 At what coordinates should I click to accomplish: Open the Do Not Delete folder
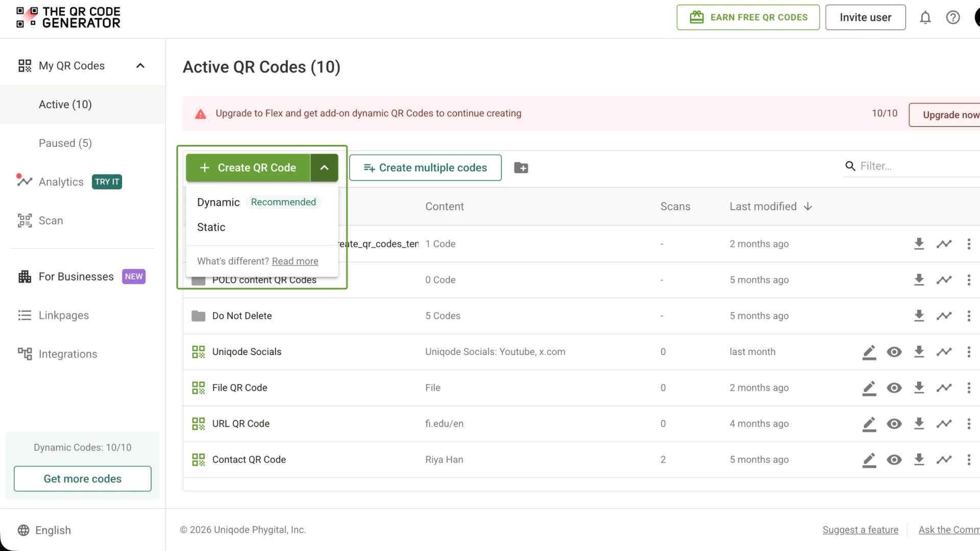[242, 316]
